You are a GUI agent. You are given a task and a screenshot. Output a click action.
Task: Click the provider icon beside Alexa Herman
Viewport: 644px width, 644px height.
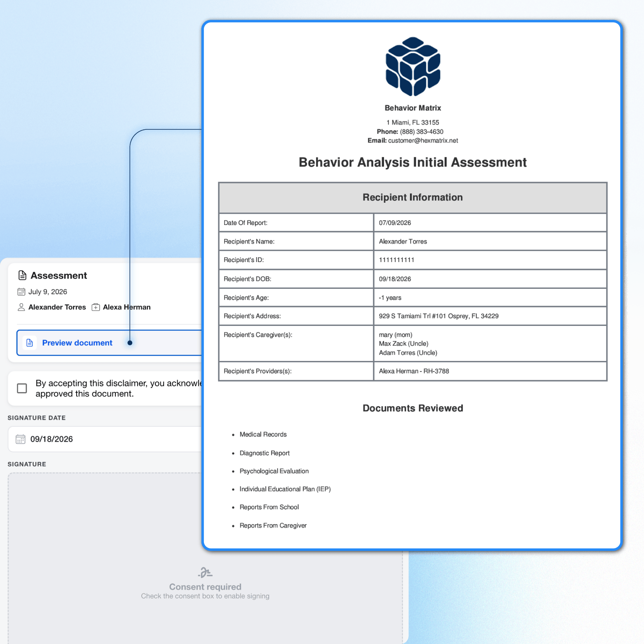tap(96, 307)
